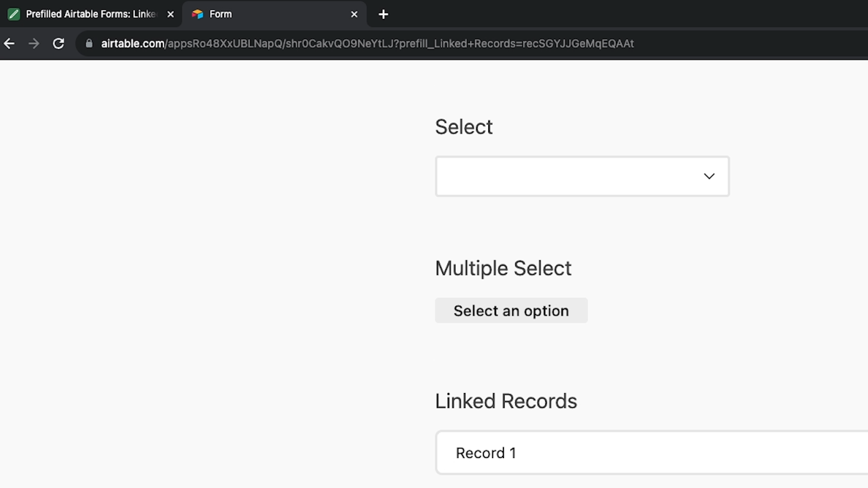Reload the Airtable form page
The height and width of the screenshot is (488, 868).
tap(59, 43)
